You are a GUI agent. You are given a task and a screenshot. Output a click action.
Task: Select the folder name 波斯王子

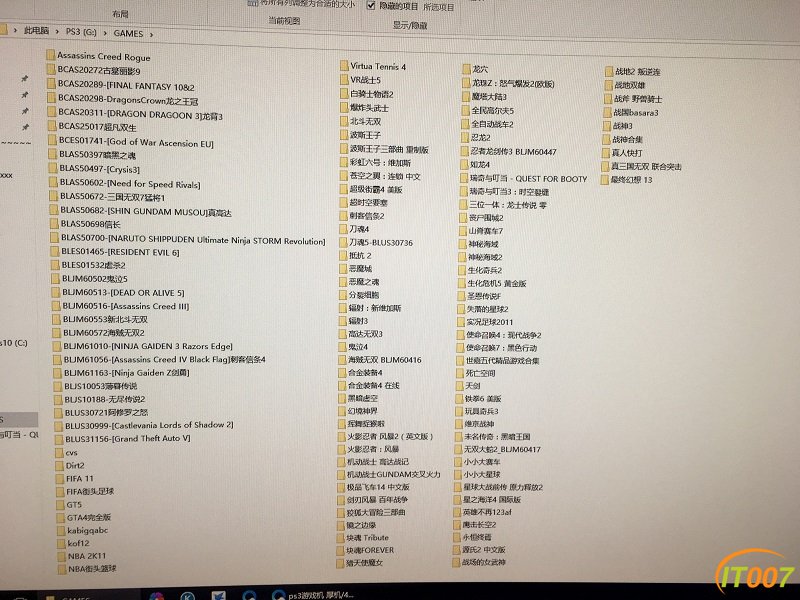[365, 135]
